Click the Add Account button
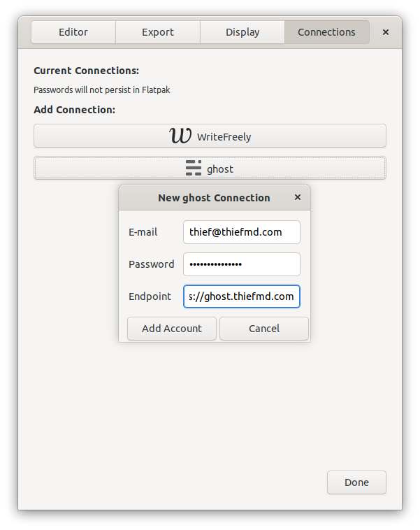Image resolution: width=420 pixels, height=530 pixels. (x=172, y=329)
